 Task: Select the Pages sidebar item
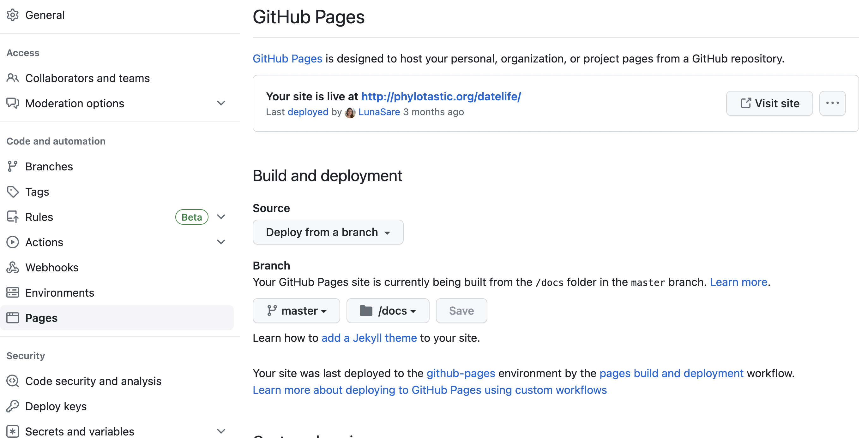point(117,318)
